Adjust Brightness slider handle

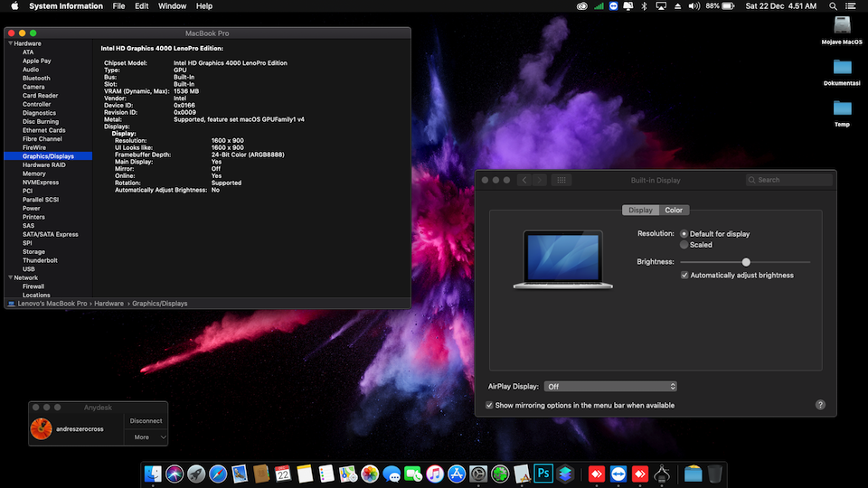pos(746,262)
